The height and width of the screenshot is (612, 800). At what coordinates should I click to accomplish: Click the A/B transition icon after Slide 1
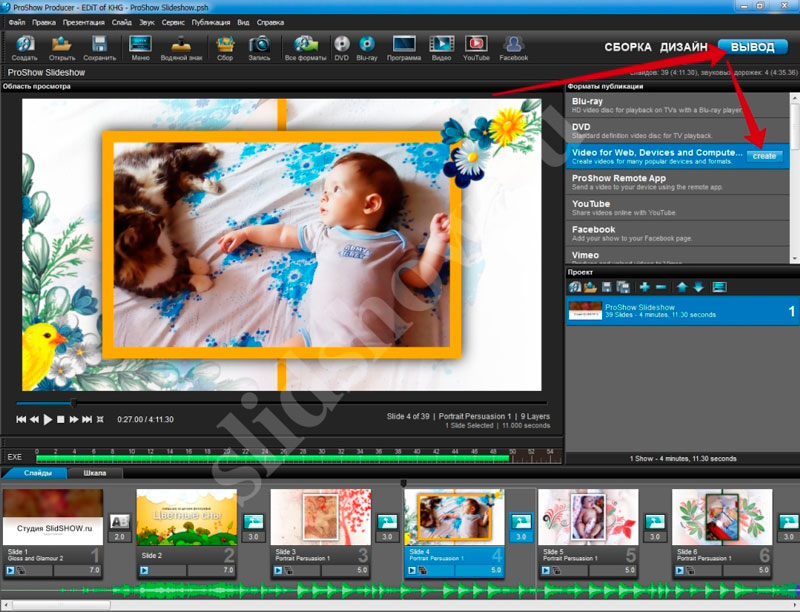119,522
